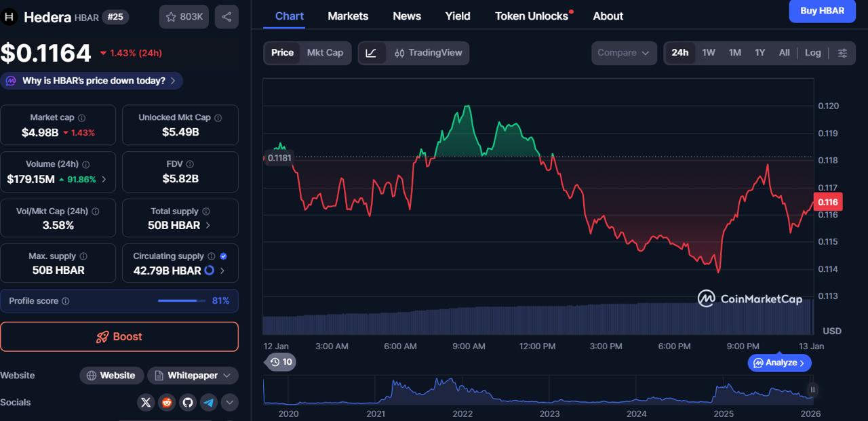This screenshot has width=868, height=421.
Task: Open Hedera's Reddit icon
Action: pyautogui.click(x=166, y=402)
